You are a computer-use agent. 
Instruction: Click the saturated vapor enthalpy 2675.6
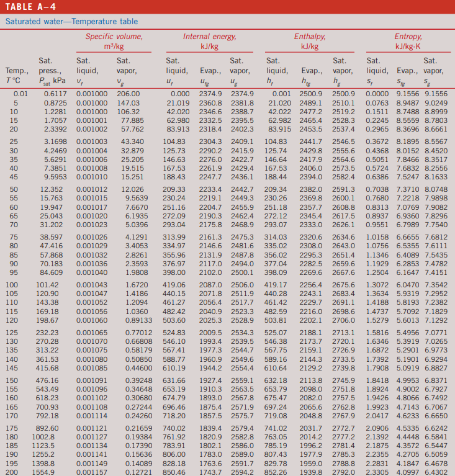coord(343,285)
